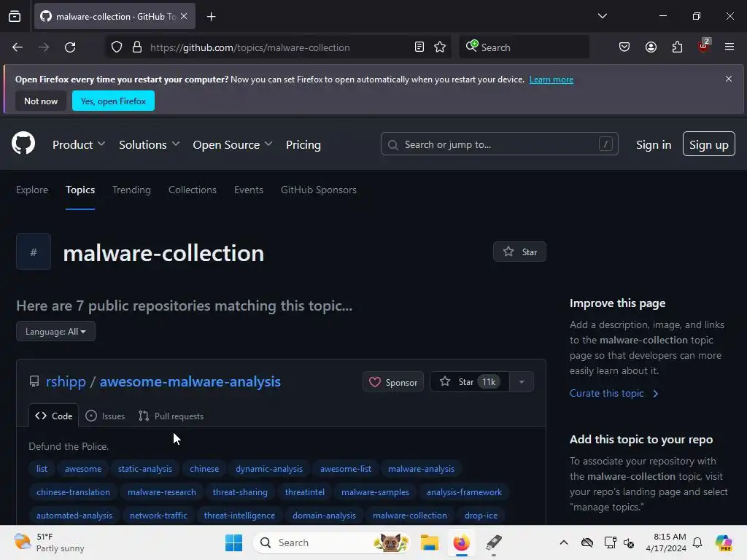Image resolution: width=747 pixels, height=560 pixels.
Task: Open awesome-malware-analysis repository link
Action: point(190,381)
